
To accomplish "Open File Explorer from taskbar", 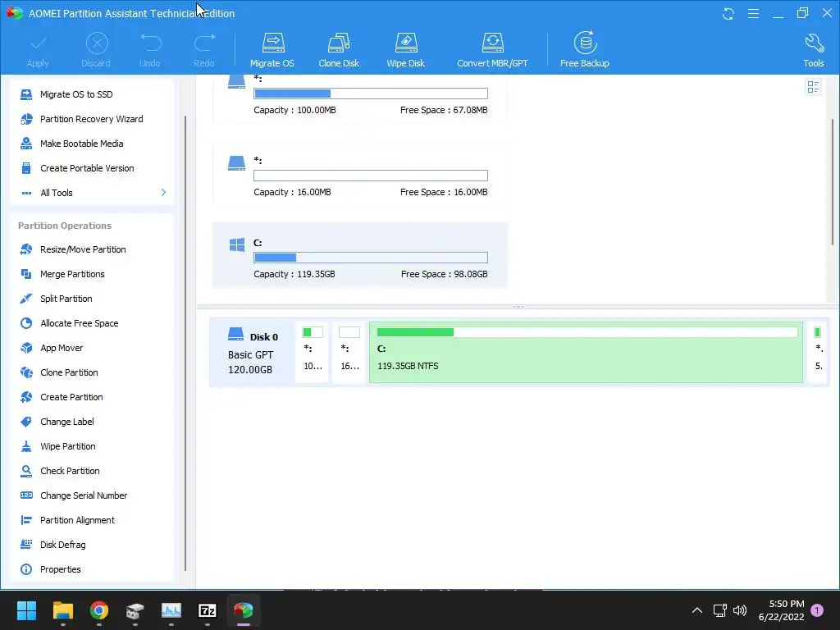I will coord(62,610).
